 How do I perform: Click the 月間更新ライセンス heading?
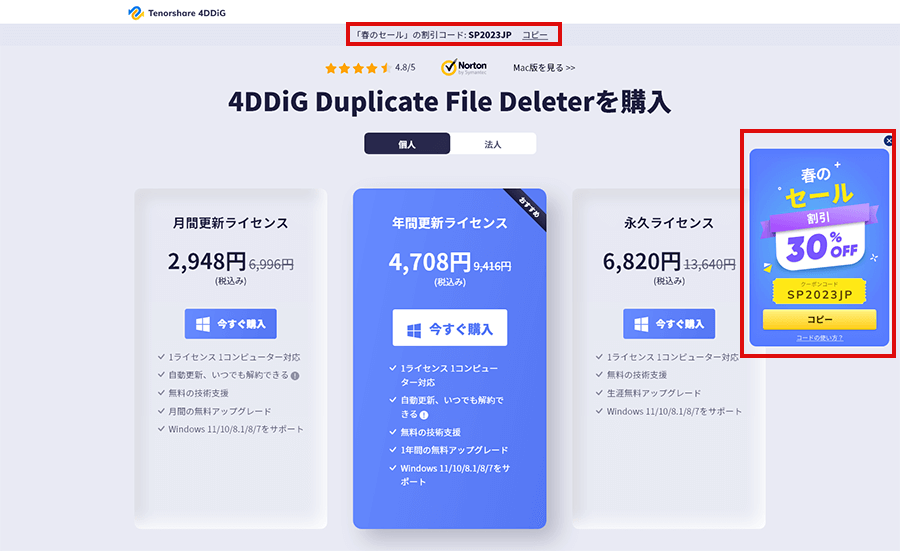[231, 223]
